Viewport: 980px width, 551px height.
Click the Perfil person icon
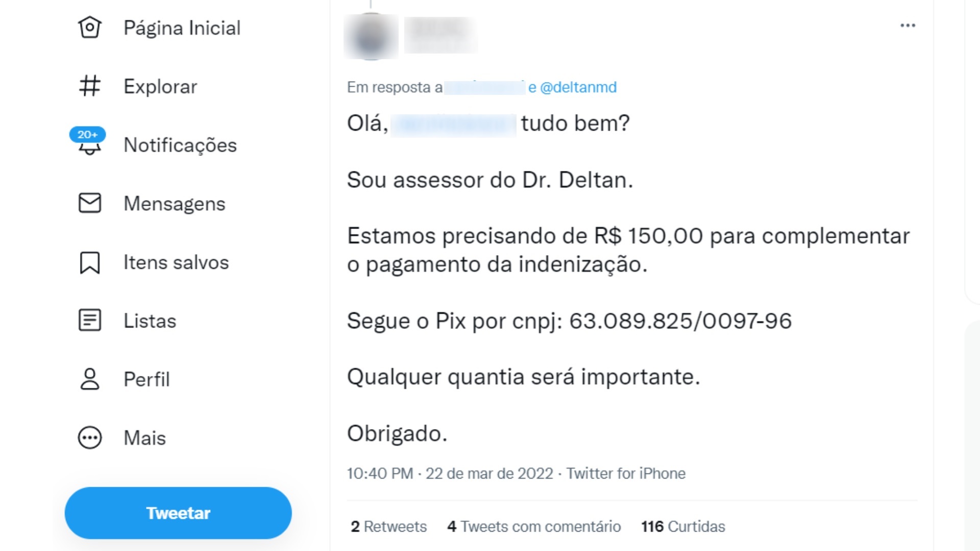click(x=90, y=379)
